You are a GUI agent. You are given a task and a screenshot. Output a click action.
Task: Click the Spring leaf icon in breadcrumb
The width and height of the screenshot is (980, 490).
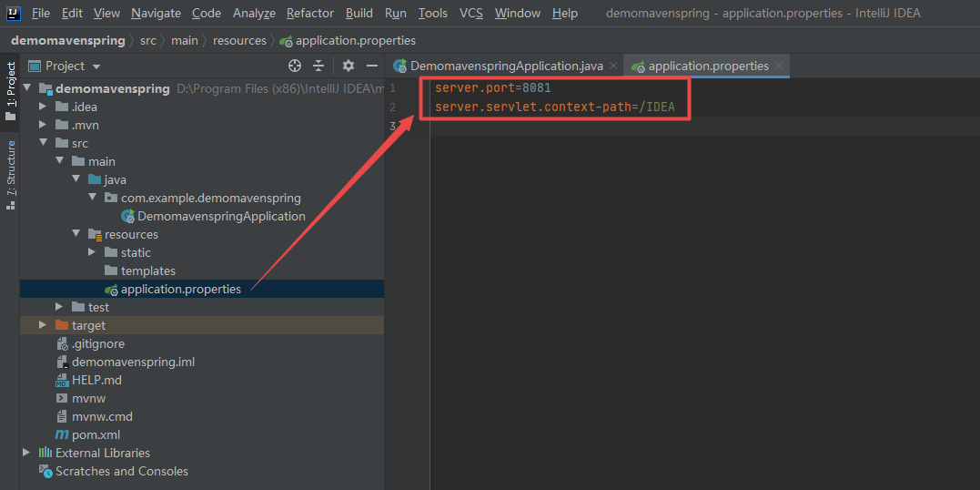[287, 41]
